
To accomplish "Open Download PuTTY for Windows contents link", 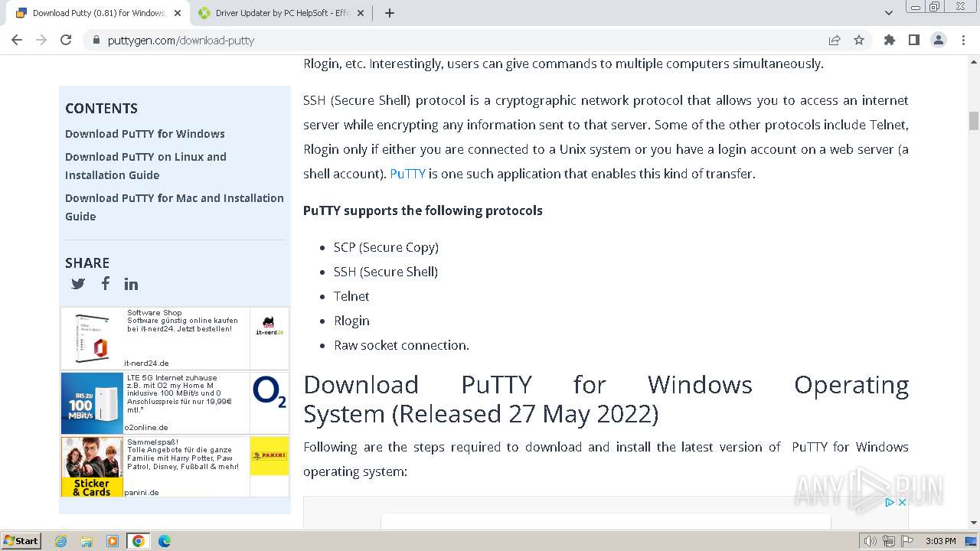I will click(145, 134).
